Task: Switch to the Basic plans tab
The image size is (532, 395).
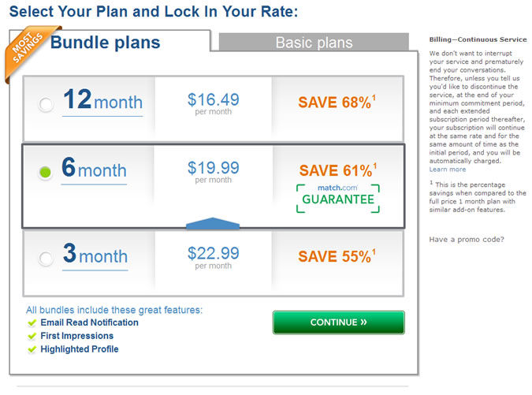Action: 314,43
